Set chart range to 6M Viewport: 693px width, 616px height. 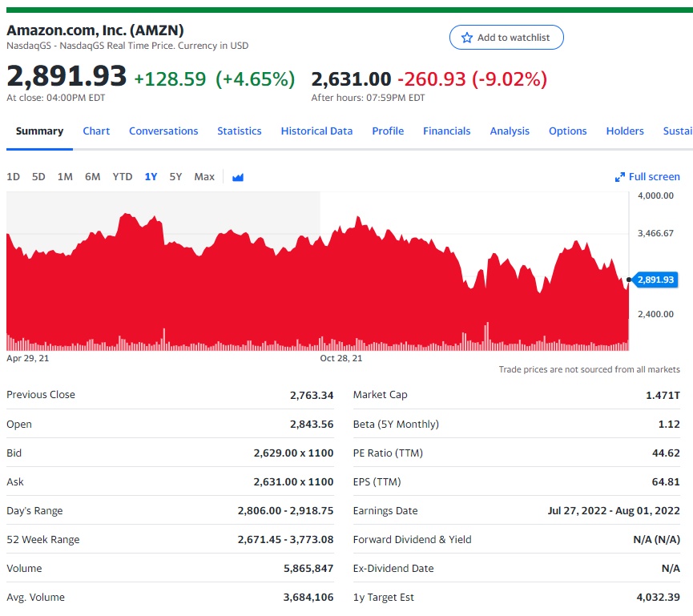pos(92,177)
